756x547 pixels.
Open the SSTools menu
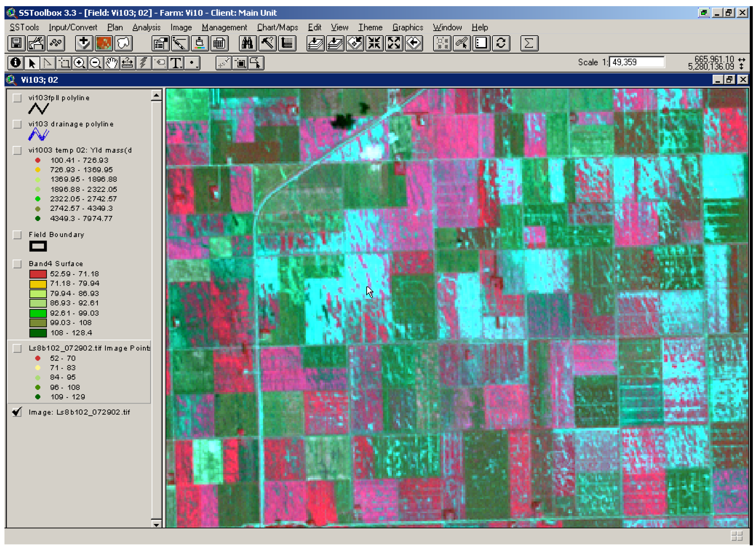click(x=24, y=27)
